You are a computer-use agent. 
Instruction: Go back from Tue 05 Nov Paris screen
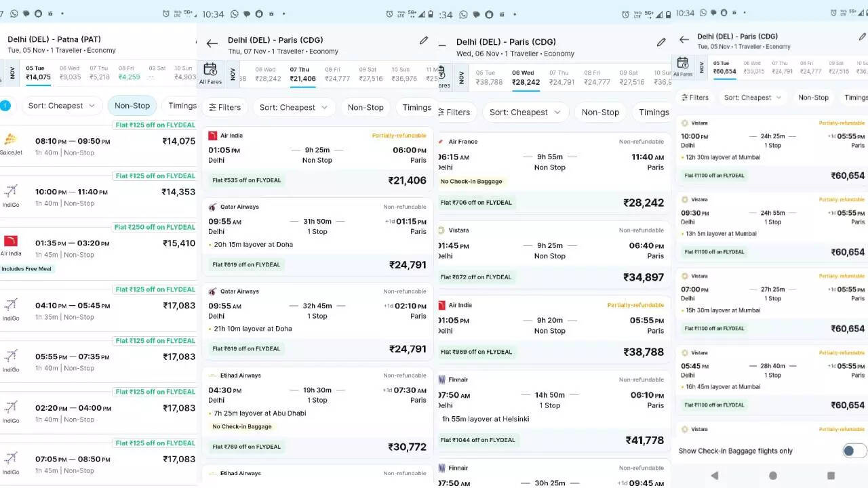point(684,40)
